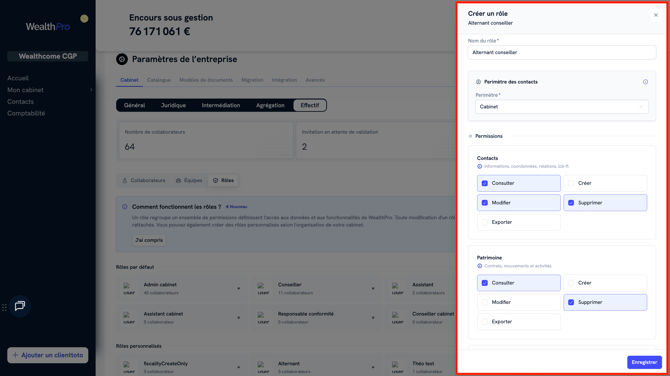Close the Créer un rôle panel
The height and width of the screenshot is (376, 670).
(656, 15)
